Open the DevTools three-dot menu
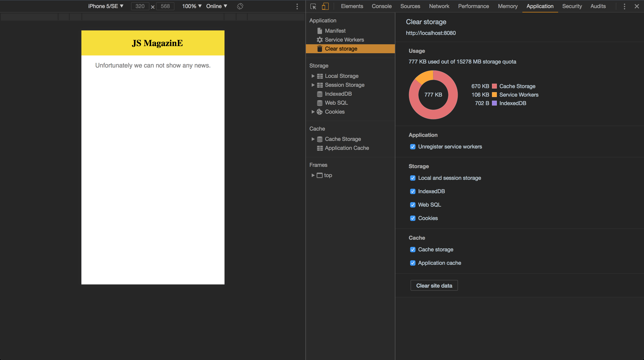This screenshot has height=360, width=644. [x=624, y=6]
